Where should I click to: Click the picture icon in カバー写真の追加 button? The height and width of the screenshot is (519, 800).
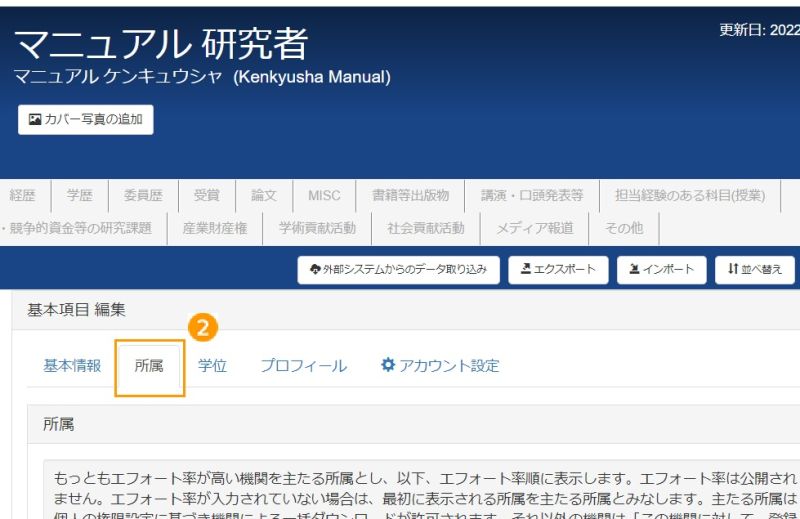35,119
